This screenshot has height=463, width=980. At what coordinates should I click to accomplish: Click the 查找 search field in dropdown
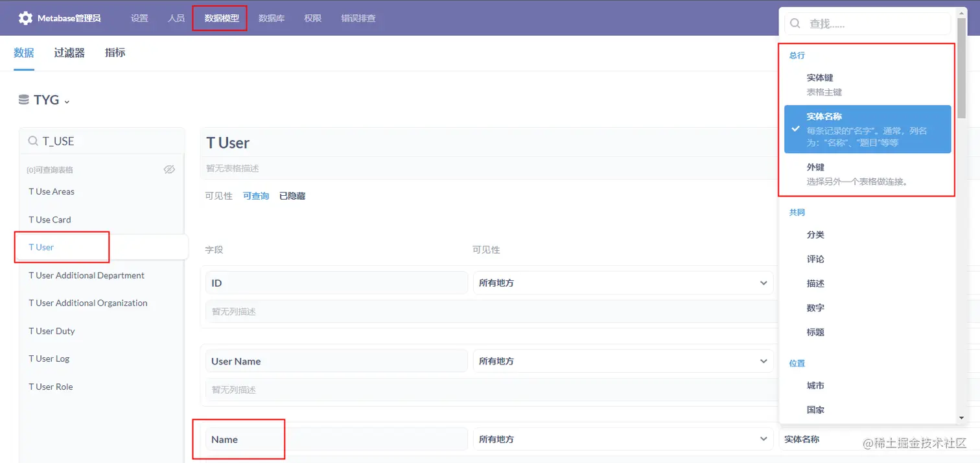click(868, 24)
